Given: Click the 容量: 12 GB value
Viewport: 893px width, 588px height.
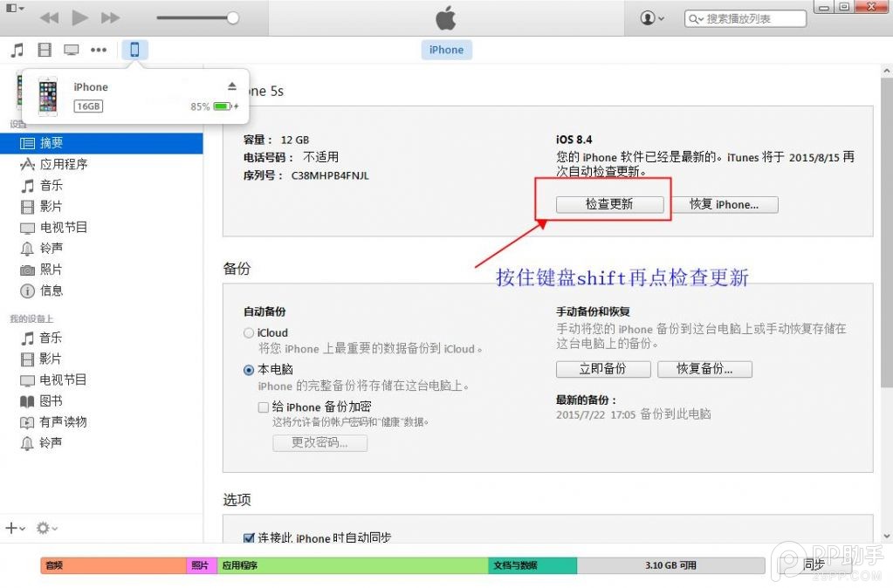Looking at the screenshot, I should [x=295, y=140].
